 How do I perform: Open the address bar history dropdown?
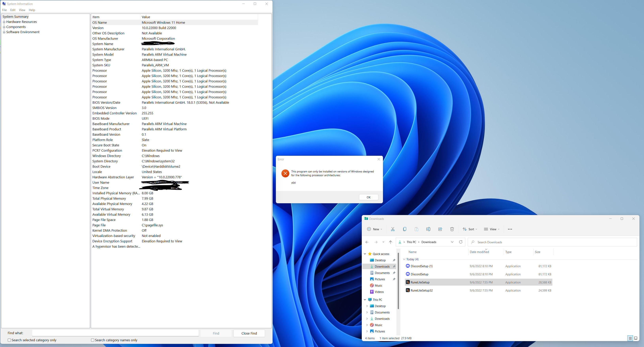(452, 242)
